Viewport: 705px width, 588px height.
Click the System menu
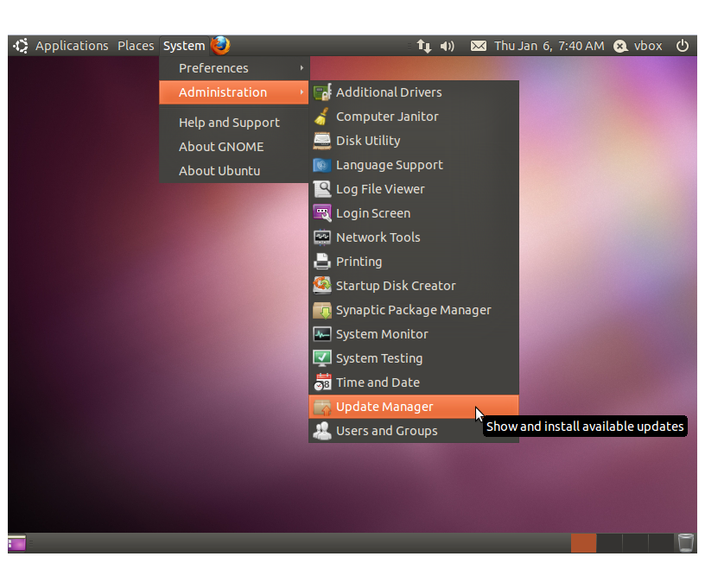click(184, 46)
